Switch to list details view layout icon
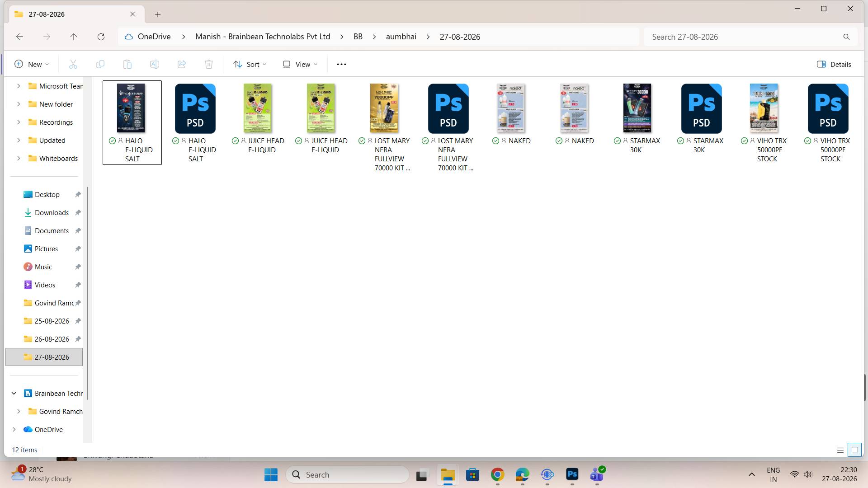Screen dimensions: 868x488 pyautogui.click(x=840, y=450)
